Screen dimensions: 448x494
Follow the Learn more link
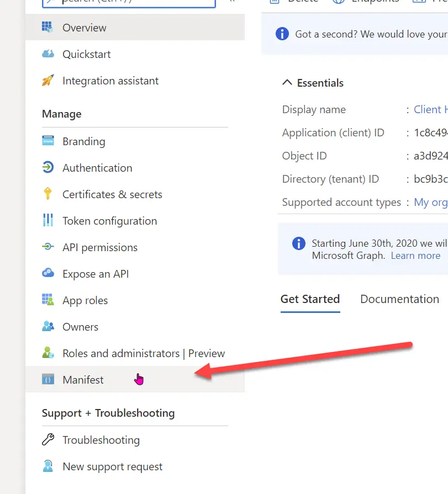click(415, 256)
